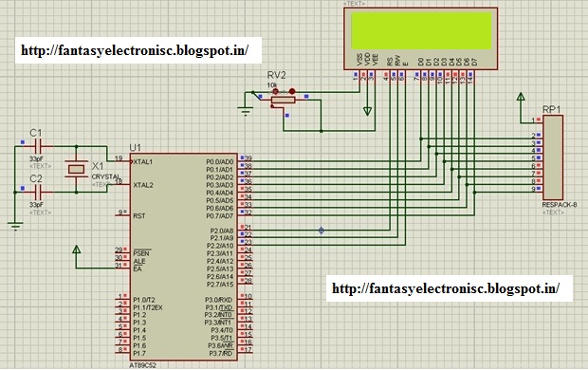The image size is (588, 370).
Task: Click the P2.2/A10 pin label
Action: (x=220, y=246)
